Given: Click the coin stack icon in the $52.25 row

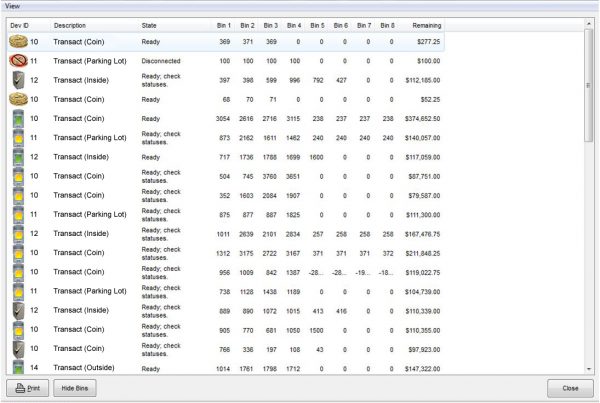Looking at the screenshot, I should pyautogui.click(x=18, y=99).
